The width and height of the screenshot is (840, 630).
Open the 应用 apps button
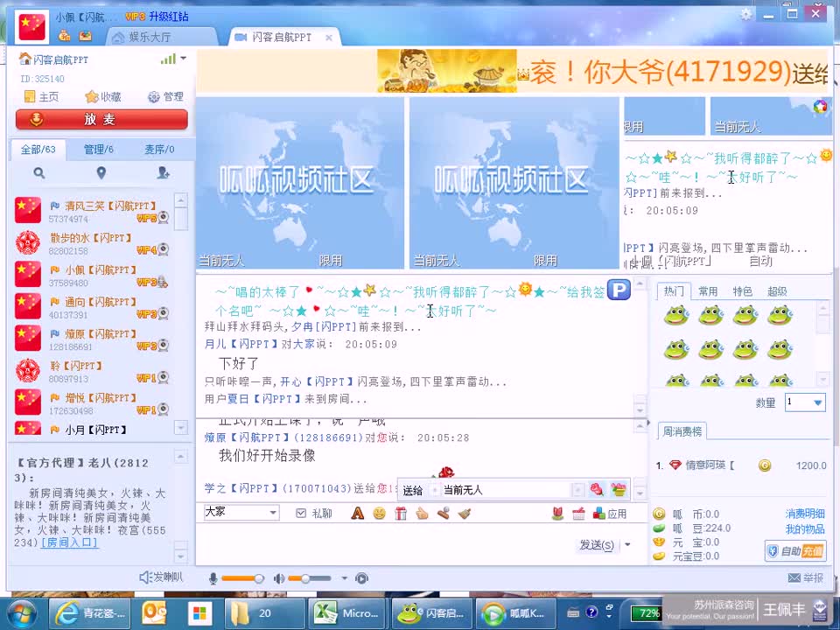click(610, 514)
